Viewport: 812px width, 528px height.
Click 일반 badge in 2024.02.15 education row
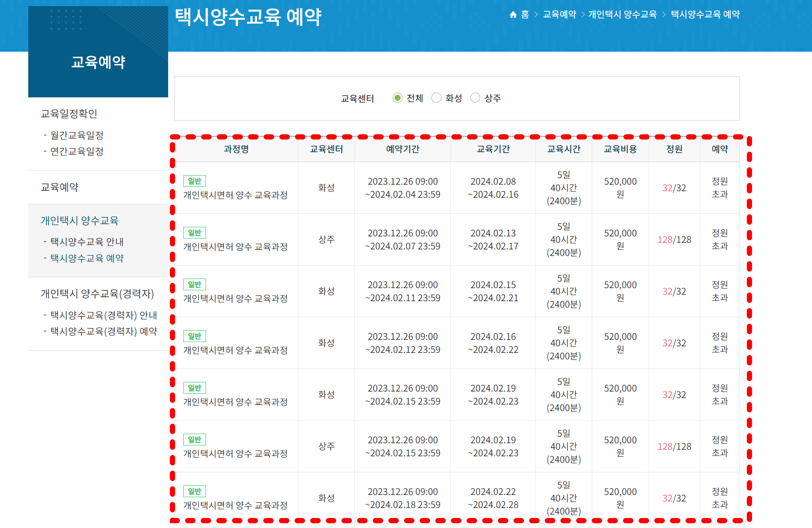pyautogui.click(x=195, y=284)
